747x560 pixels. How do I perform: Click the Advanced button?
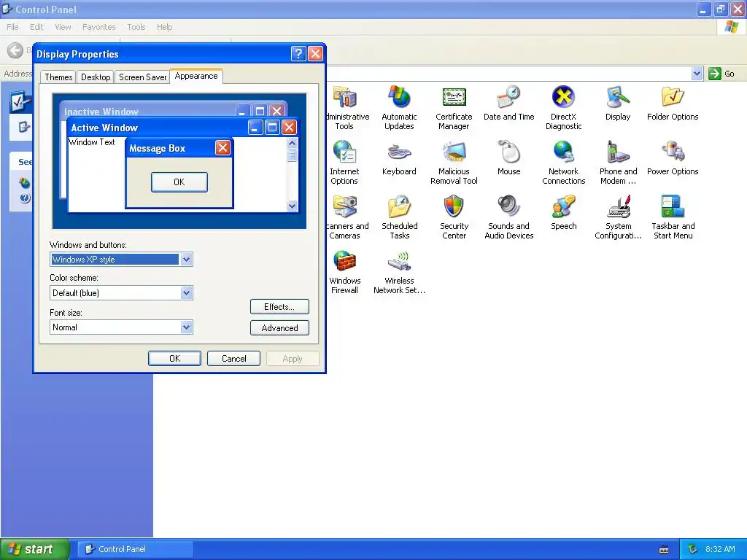click(279, 327)
